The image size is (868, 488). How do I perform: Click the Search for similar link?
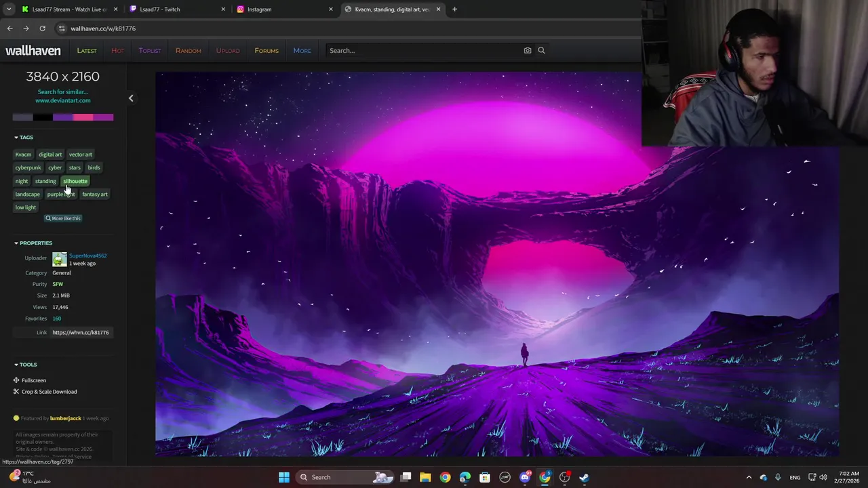point(63,91)
